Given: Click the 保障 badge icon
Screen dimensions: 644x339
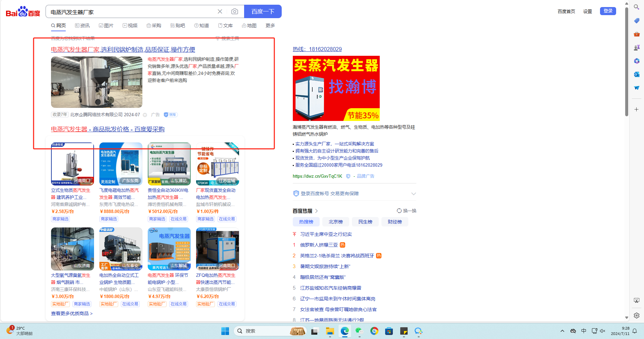Looking at the screenshot, I should pyautogui.click(x=171, y=115).
